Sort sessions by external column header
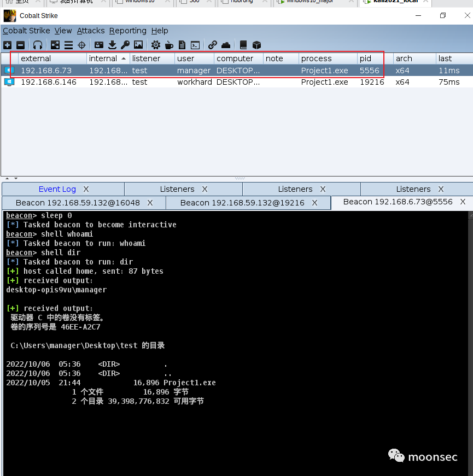 click(52, 58)
